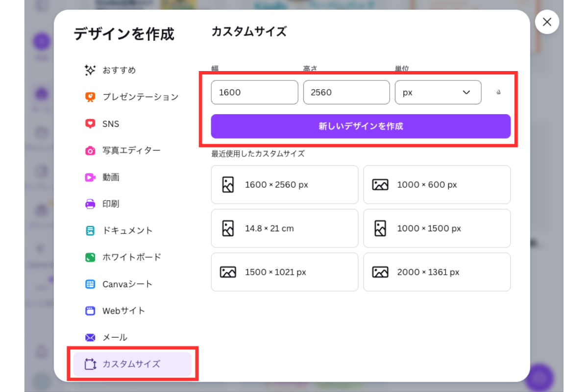Click the 写真エディター camera icon
This screenshot has width=588, height=392.
(90, 150)
